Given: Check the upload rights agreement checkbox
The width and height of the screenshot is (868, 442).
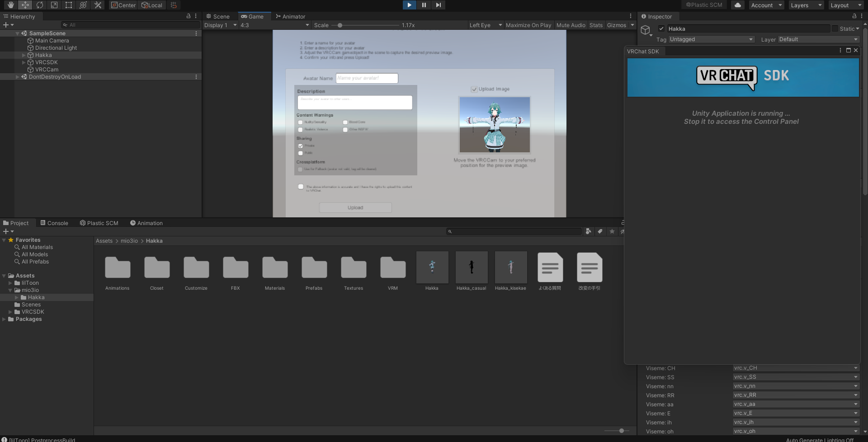Looking at the screenshot, I should (301, 187).
